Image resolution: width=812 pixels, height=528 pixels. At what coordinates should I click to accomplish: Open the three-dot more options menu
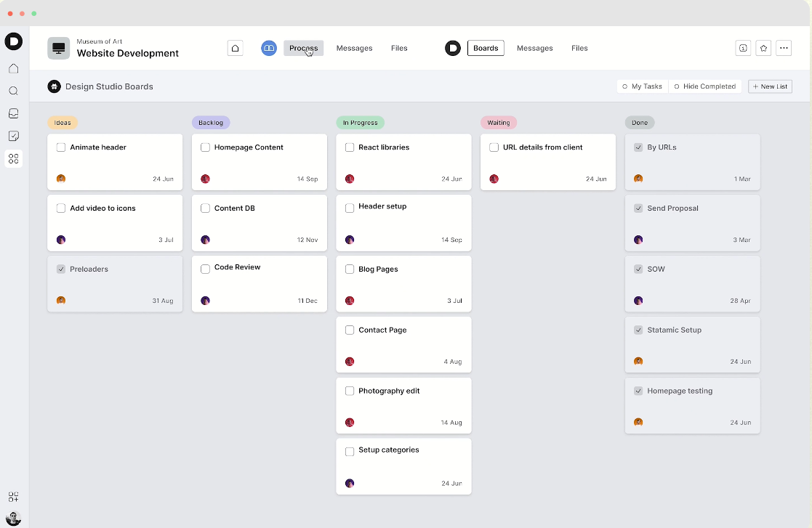[784, 48]
